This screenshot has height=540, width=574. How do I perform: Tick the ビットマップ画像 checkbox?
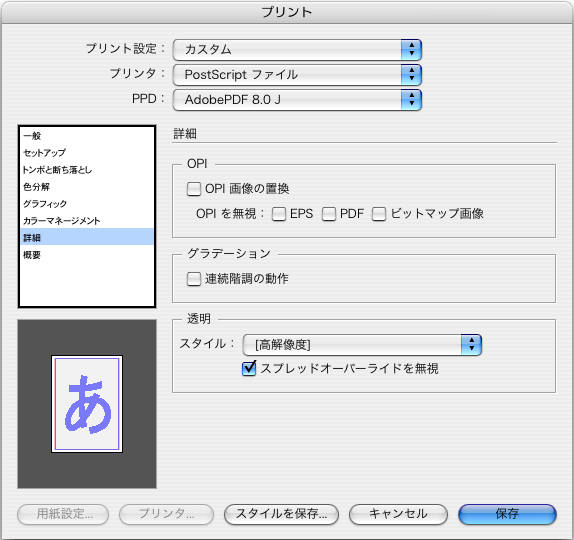click(379, 214)
